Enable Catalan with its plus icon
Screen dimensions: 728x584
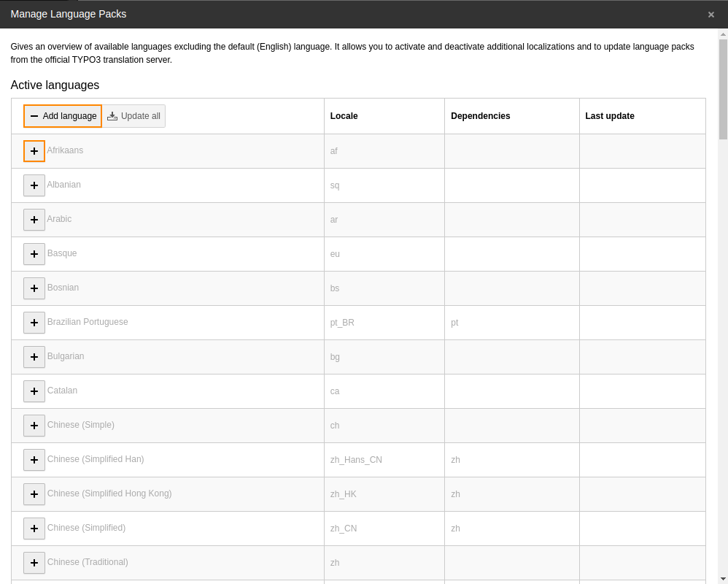tap(34, 391)
